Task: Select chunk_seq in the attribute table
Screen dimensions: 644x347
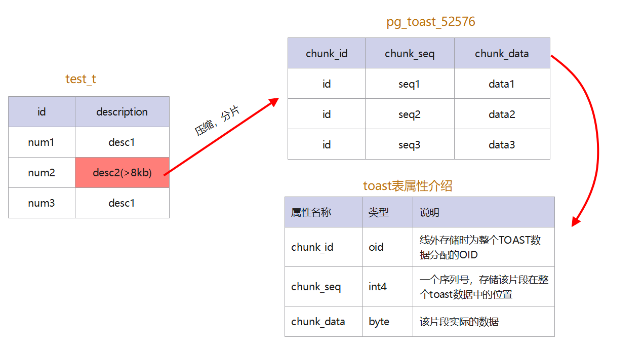Action: 324,287
